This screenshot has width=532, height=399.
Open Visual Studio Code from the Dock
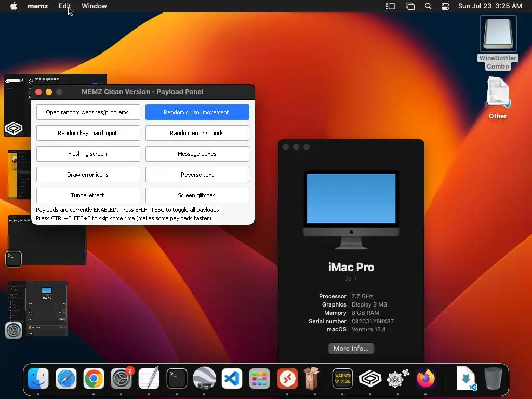pyautogui.click(x=232, y=378)
